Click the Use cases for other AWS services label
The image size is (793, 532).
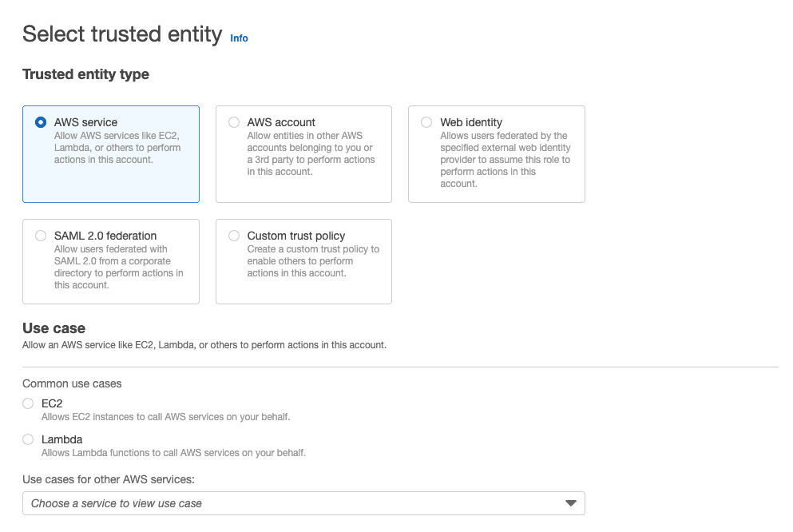109,479
